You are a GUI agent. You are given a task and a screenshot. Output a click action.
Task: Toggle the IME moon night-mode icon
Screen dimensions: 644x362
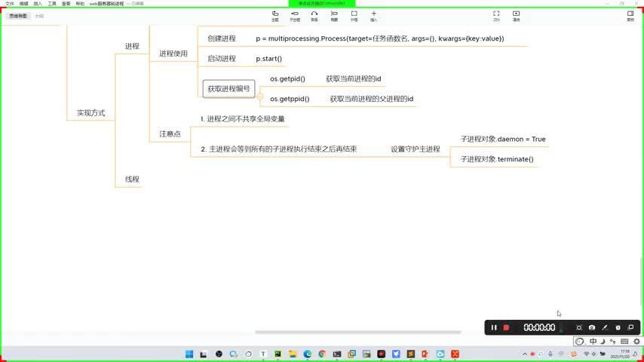pyautogui.click(x=603, y=342)
